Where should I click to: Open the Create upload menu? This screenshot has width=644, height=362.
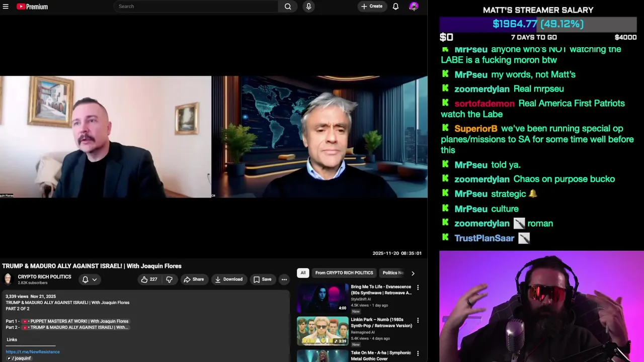coord(372,7)
